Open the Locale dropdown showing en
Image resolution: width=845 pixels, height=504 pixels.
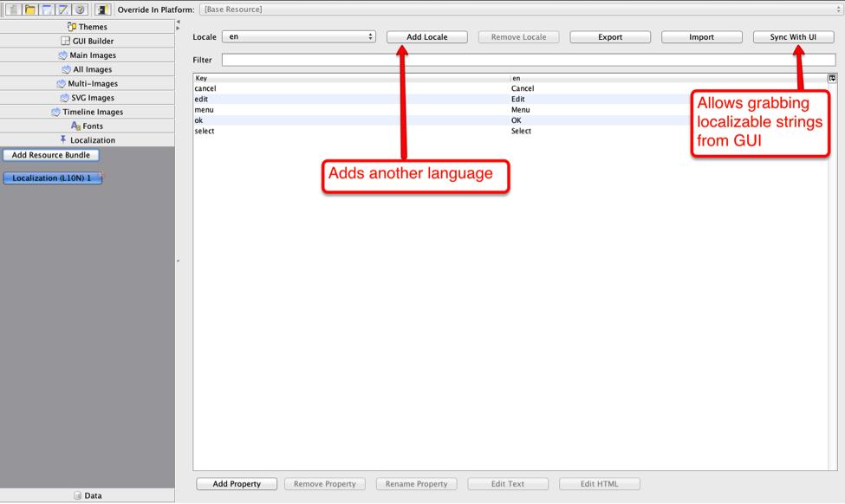299,36
